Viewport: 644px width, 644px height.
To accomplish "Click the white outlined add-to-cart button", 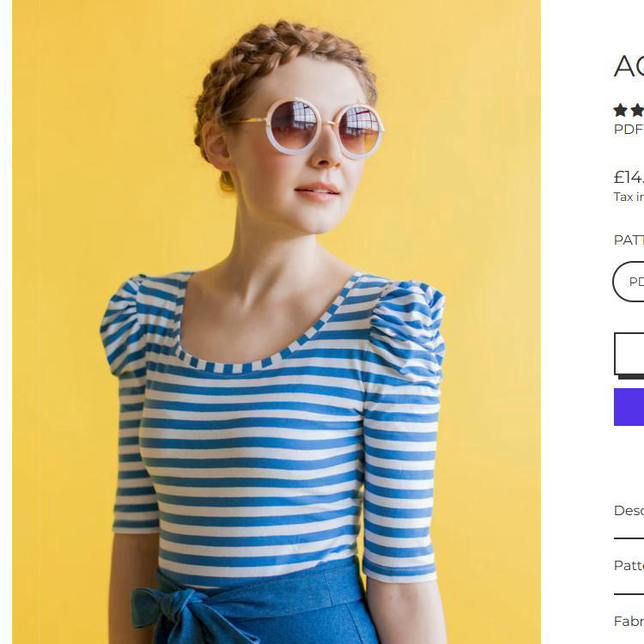I will (x=629, y=354).
